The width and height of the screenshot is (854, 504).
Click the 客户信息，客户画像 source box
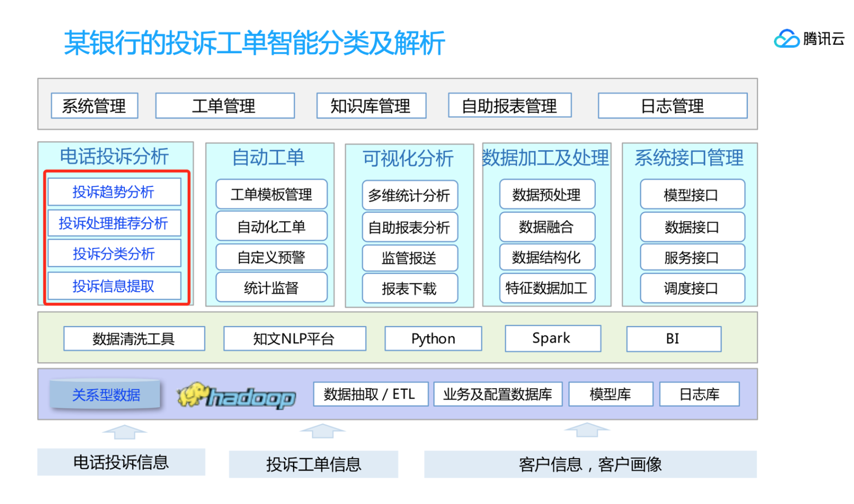click(590, 464)
